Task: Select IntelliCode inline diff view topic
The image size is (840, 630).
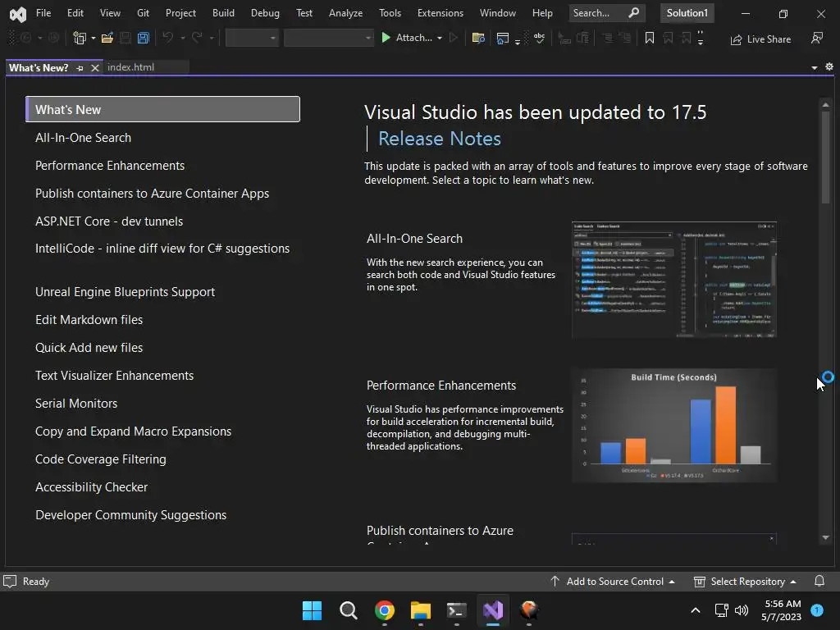Action: [x=162, y=249]
